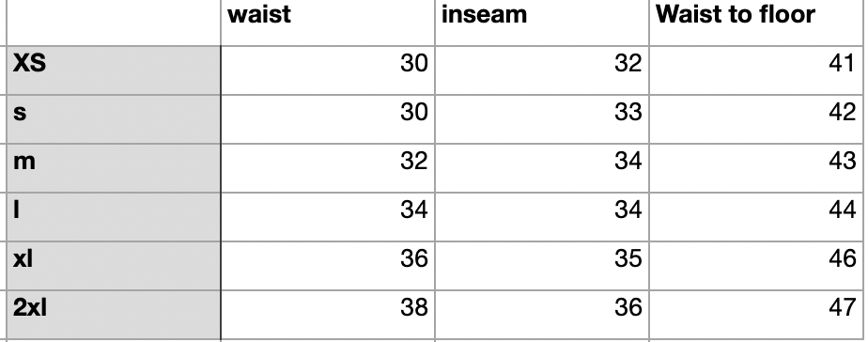Select the xl inseam cell showing 35
868x342 pixels.
542,265
